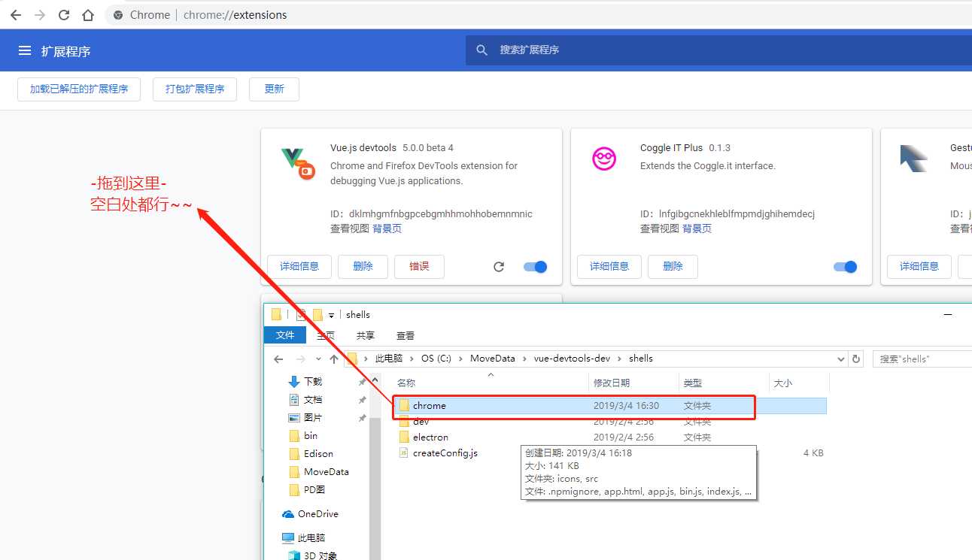Click the Vue.js devtools logo icon

pos(297,162)
